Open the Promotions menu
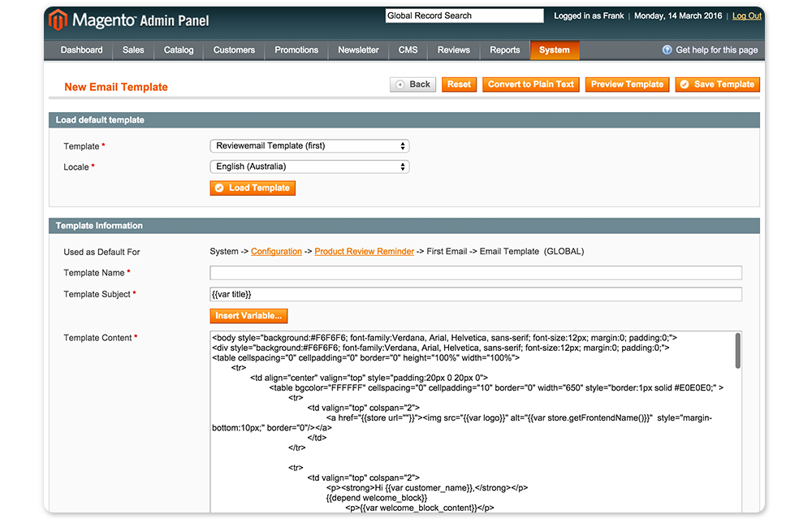The height and width of the screenshot is (519, 812). pos(296,50)
